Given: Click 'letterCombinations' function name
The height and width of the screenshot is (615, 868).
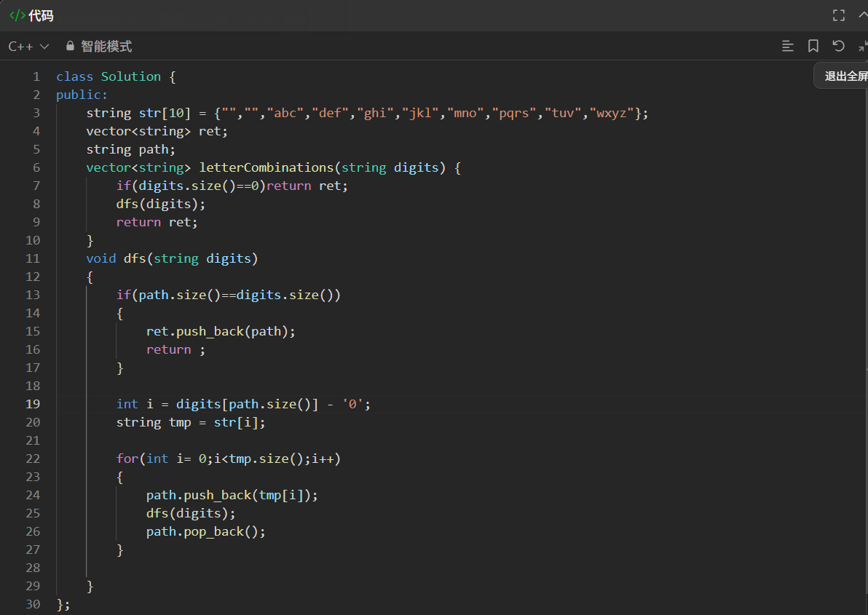Looking at the screenshot, I should 267,167.
